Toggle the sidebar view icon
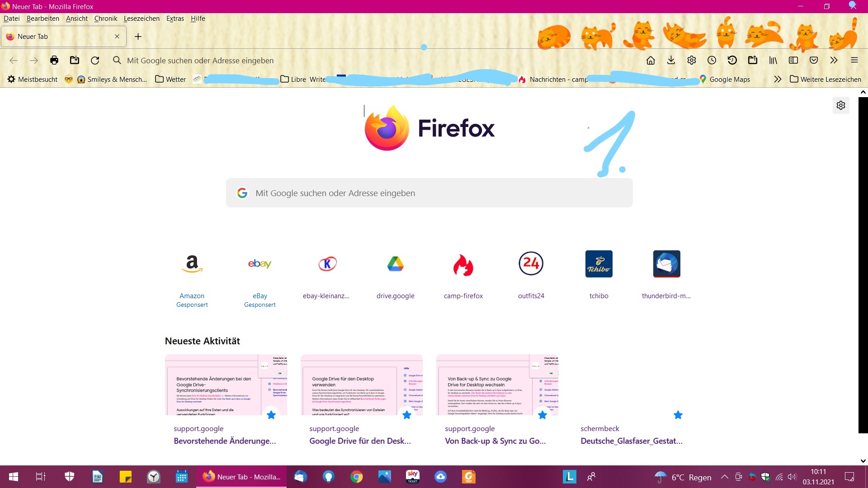 pyautogui.click(x=793, y=60)
